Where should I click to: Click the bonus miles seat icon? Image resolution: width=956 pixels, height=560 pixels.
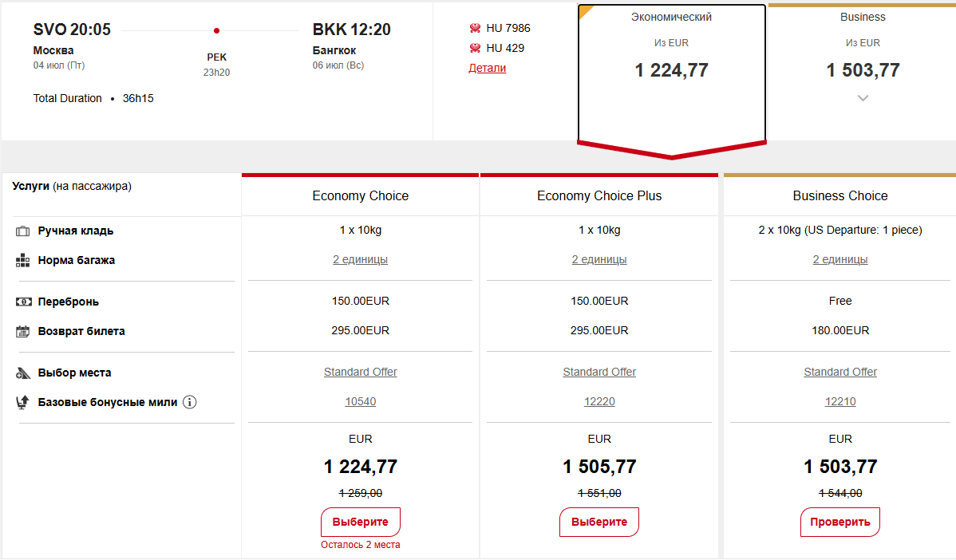(x=22, y=402)
